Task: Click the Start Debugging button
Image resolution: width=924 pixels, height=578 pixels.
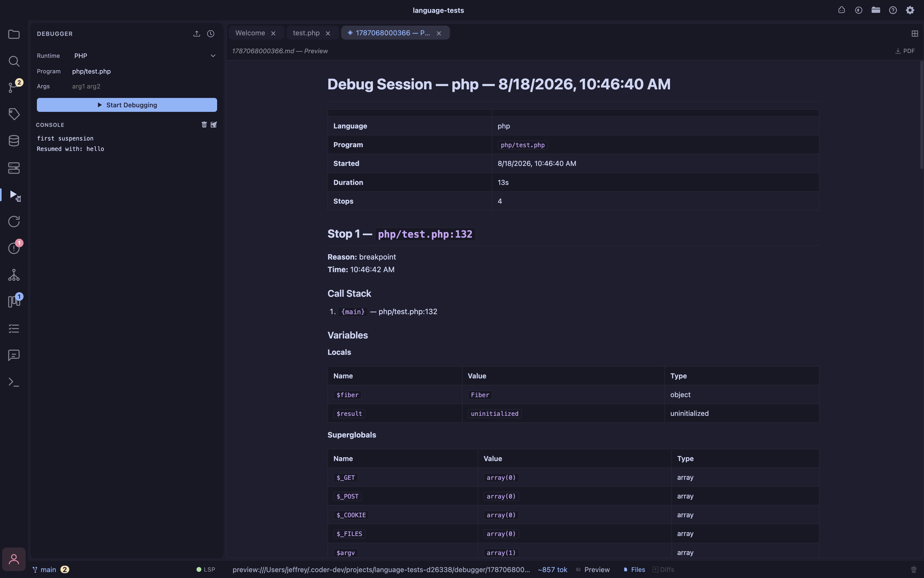Action: (x=127, y=105)
